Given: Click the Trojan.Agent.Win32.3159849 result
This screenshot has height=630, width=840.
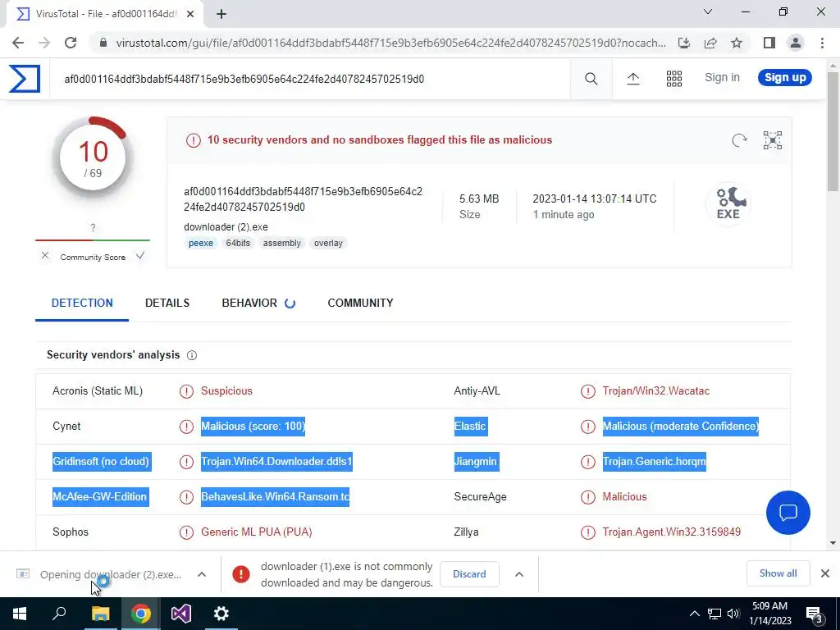Looking at the screenshot, I should (671, 532).
